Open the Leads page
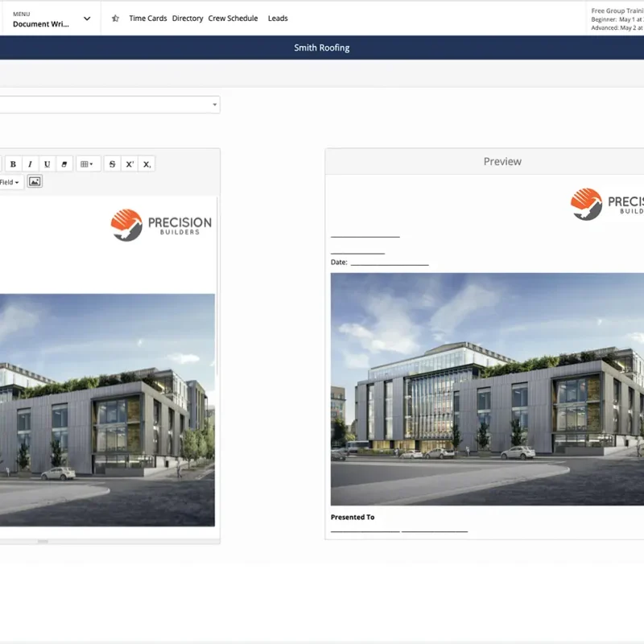The height and width of the screenshot is (644, 644). click(278, 18)
